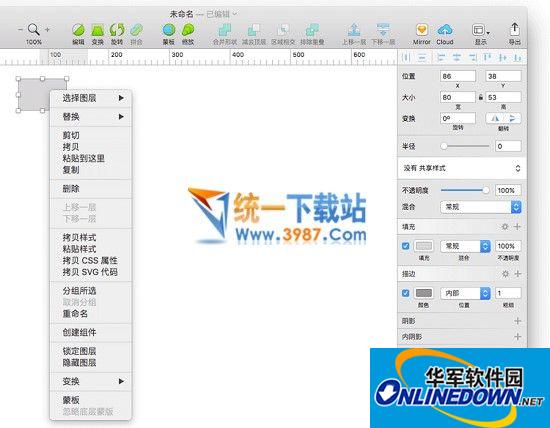Open the 混合 blending mode dropdown

481,207
